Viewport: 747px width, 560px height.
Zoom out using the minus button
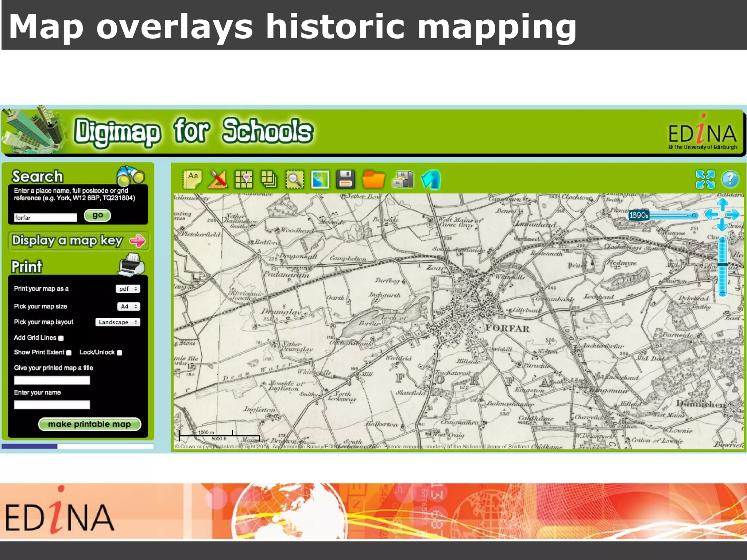[723, 292]
